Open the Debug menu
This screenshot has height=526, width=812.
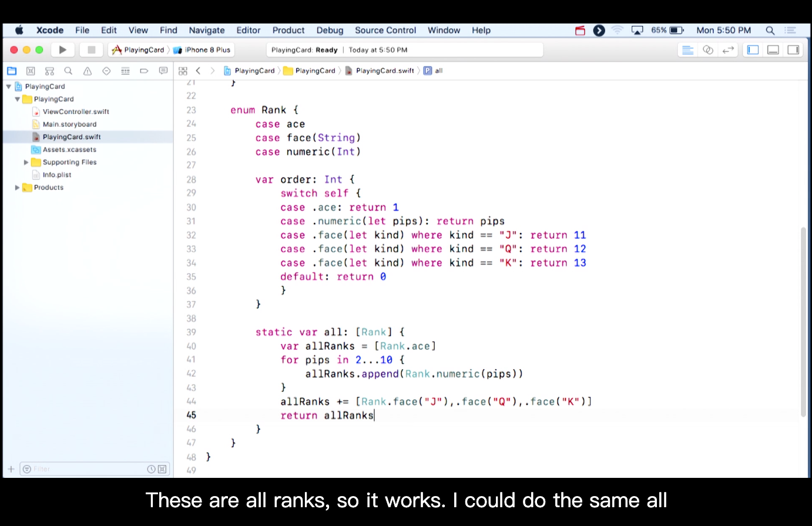click(330, 31)
